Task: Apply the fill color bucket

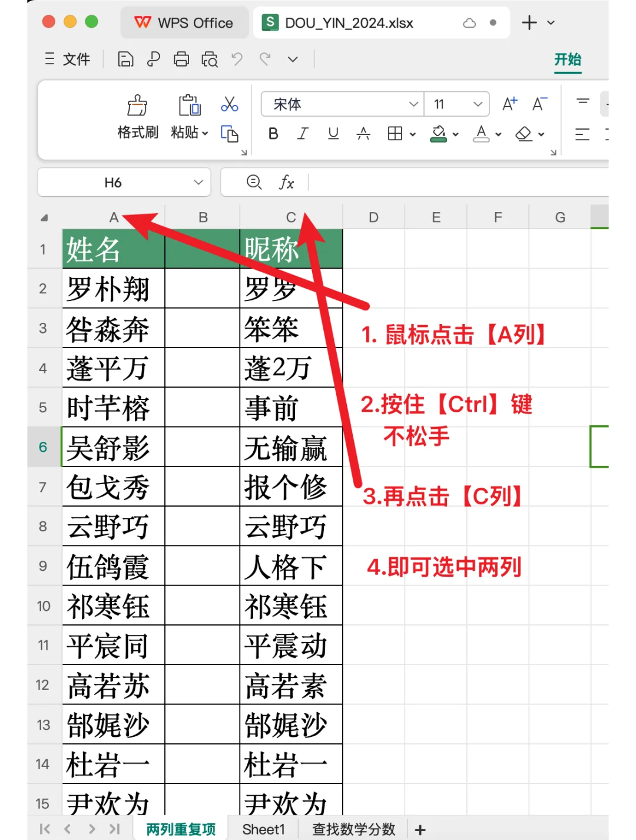Action: tap(438, 134)
